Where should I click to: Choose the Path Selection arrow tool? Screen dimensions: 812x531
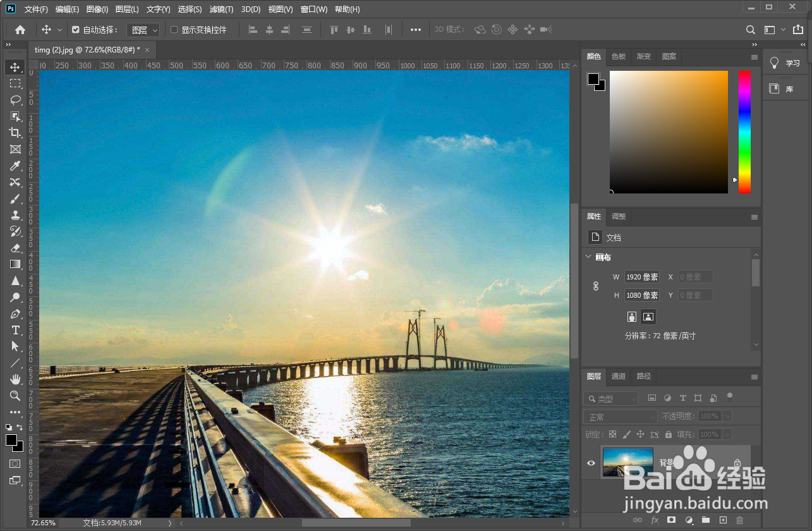tap(15, 346)
